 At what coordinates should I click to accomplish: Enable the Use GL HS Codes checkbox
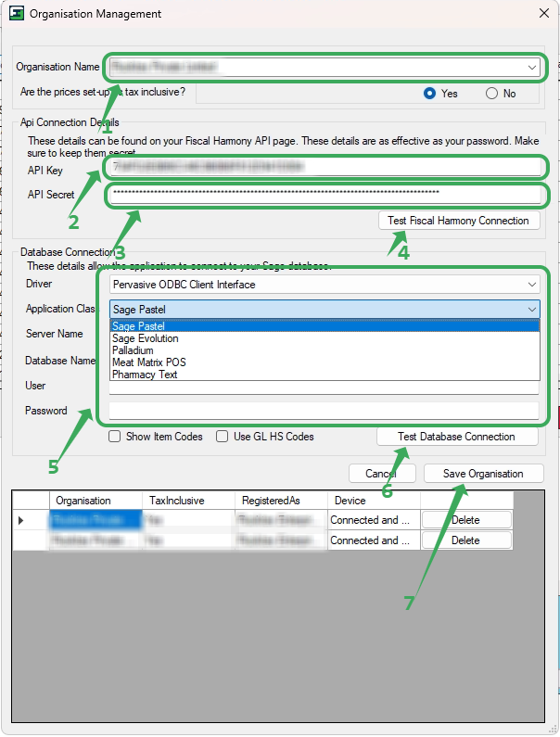click(222, 437)
